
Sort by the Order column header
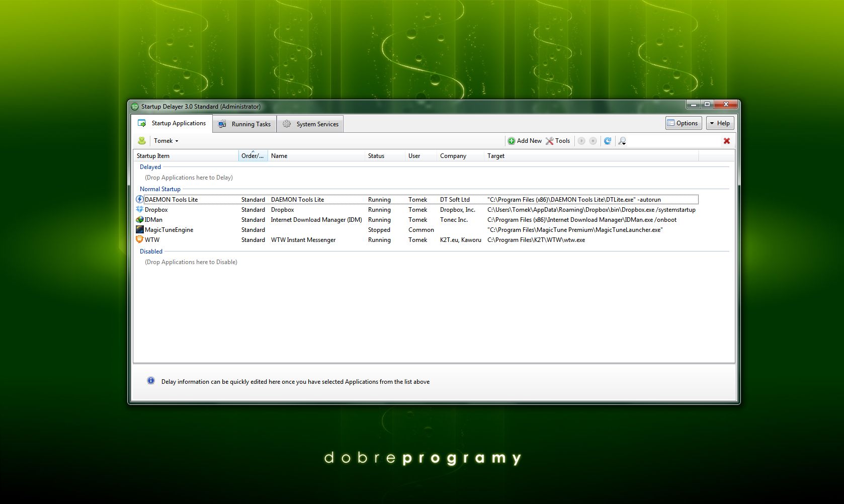coord(253,156)
